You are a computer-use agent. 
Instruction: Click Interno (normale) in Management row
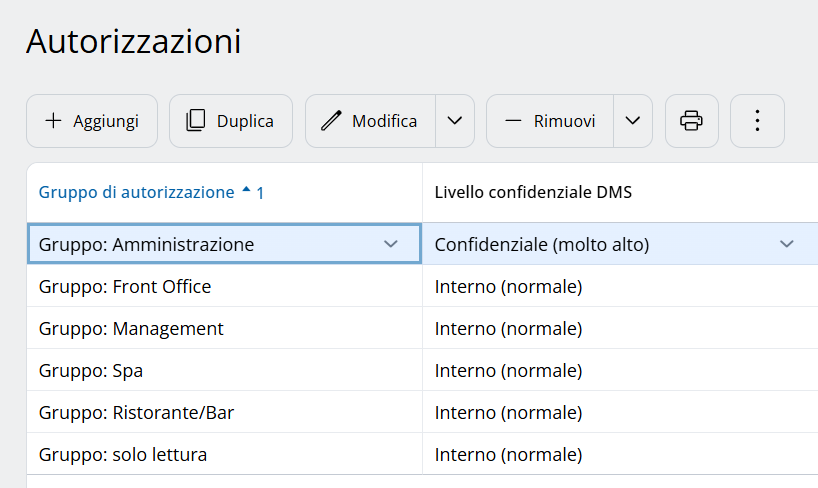tap(508, 329)
